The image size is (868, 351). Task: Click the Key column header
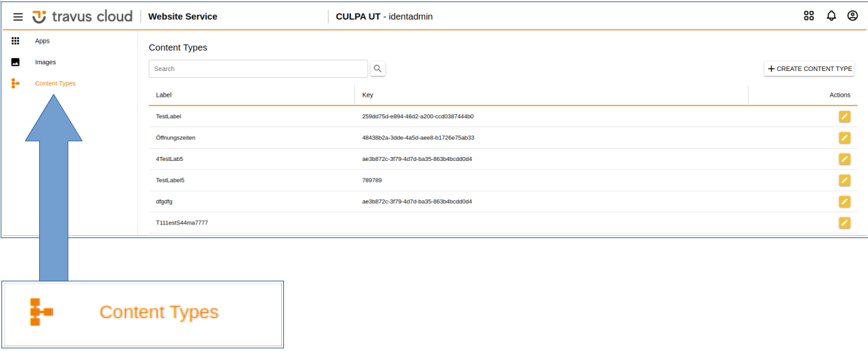pos(368,95)
